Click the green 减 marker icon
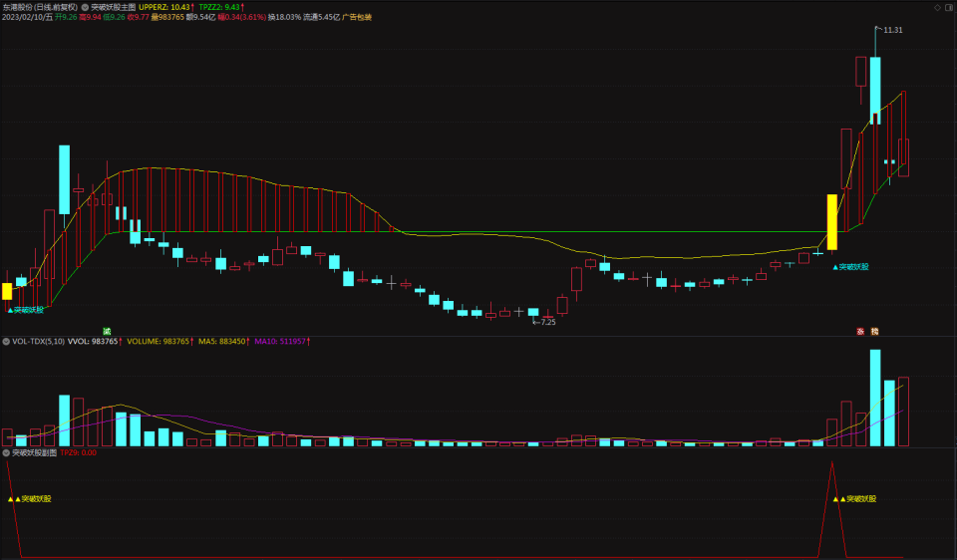Image resolution: width=957 pixels, height=560 pixels. click(107, 331)
